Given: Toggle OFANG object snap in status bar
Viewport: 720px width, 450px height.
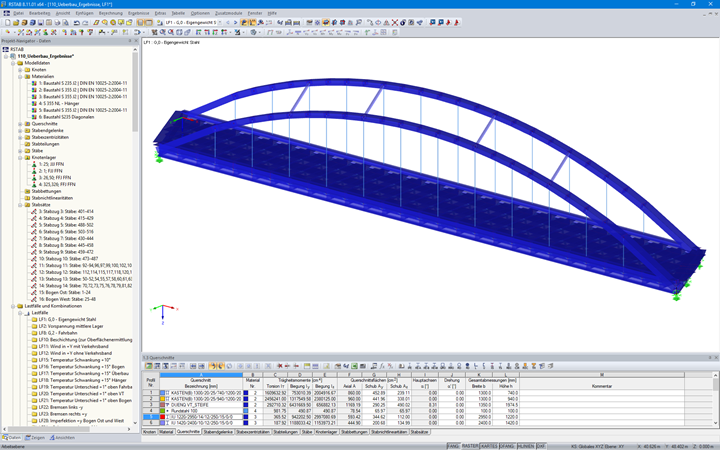Looking at the screenshot, I should tap(507, 446).
